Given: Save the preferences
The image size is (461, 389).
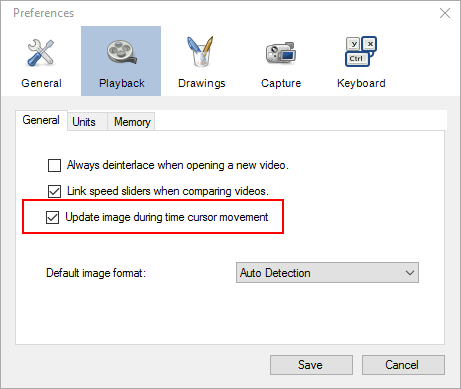Looking at the screenshot, I should point(311,365).
